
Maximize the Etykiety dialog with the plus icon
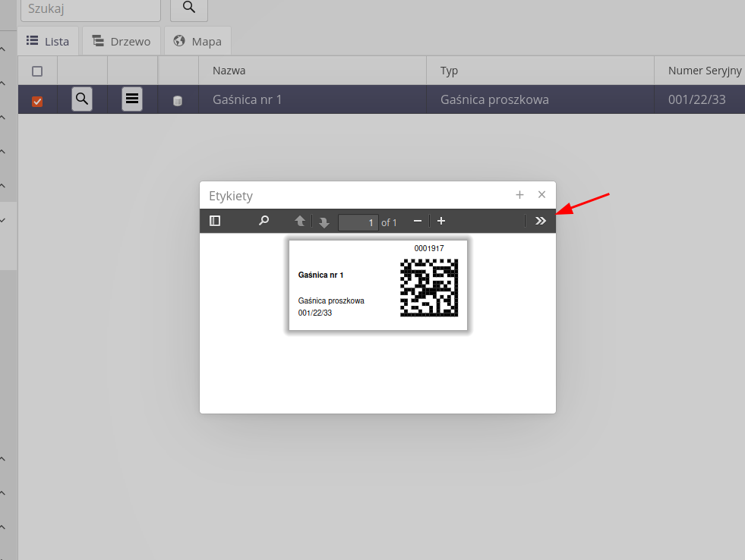[519, 194]
